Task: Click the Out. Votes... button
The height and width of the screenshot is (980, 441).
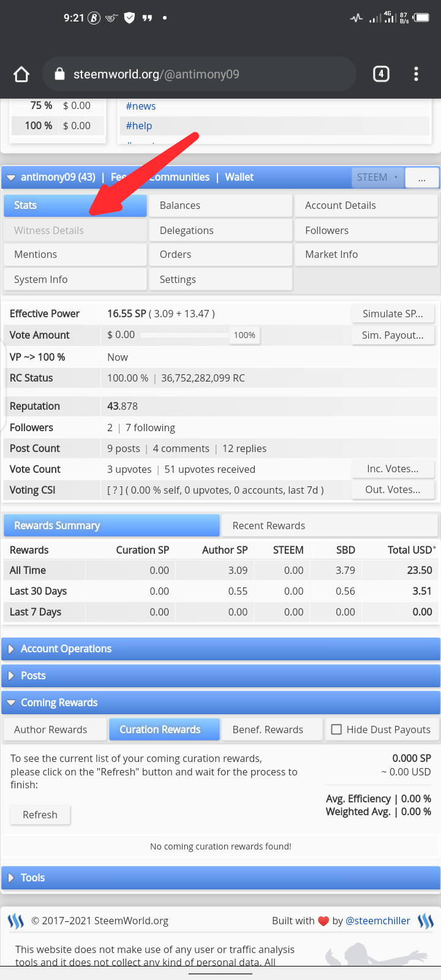Action: click(x=393, y=489)
